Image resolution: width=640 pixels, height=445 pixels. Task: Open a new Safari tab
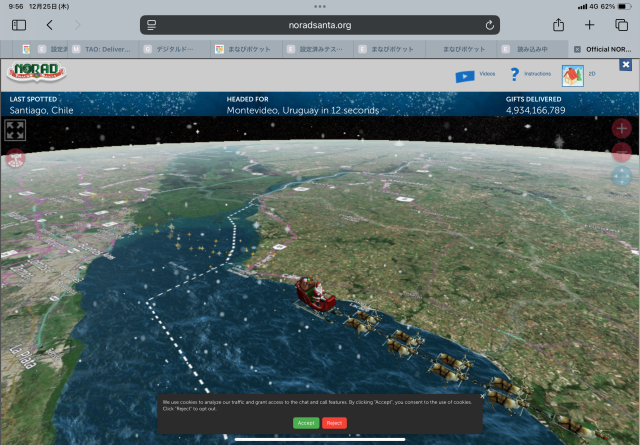tap(589, 25)
